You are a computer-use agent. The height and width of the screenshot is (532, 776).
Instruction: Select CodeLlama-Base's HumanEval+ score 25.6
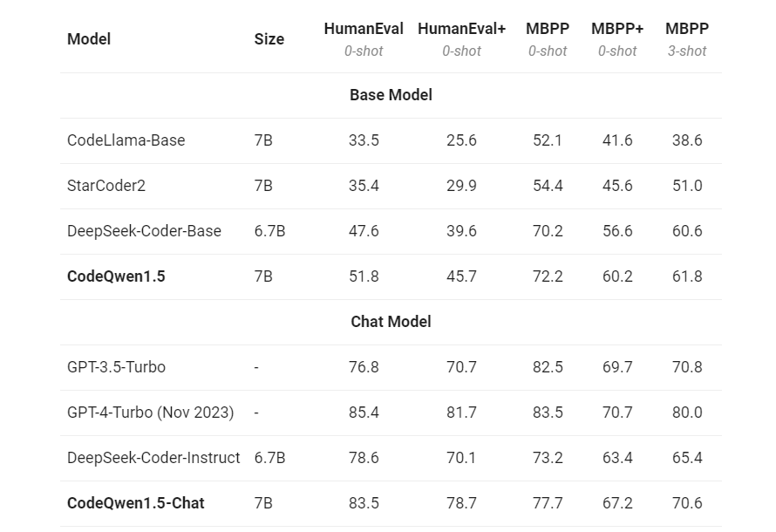point(461,140)
